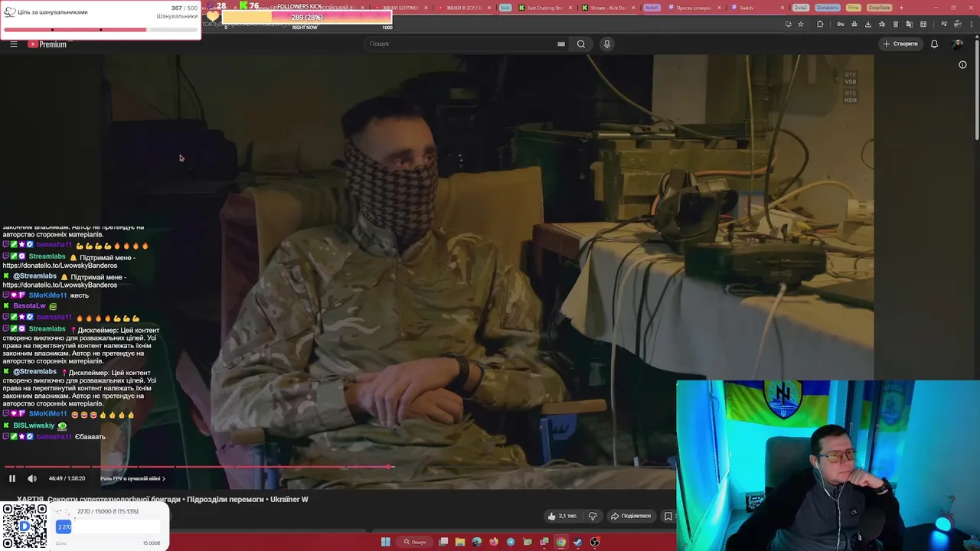
Task: Open Chrome from the taskbar
Action: (x=561, y=542)
